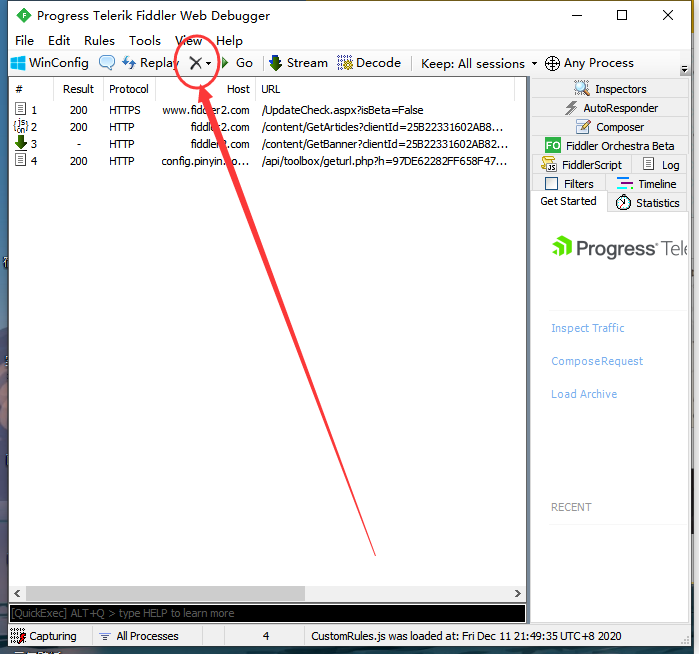Sort by the Host column header

(206, 89)
